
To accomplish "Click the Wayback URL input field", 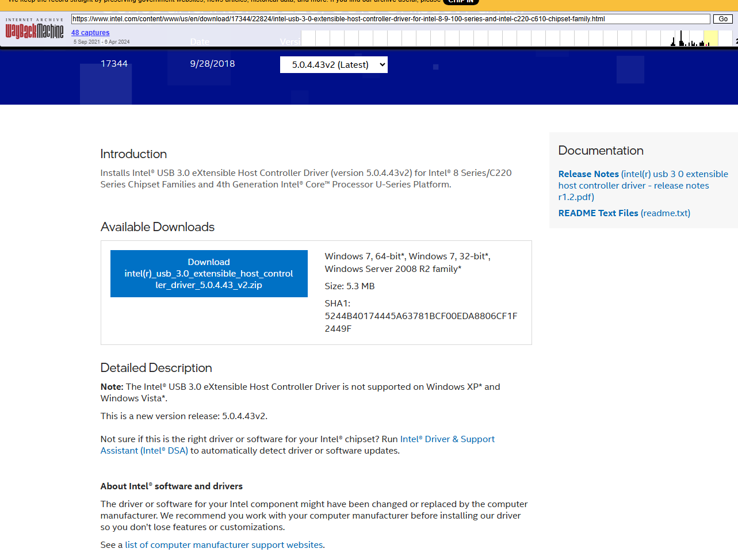I will tap(391, 19).
